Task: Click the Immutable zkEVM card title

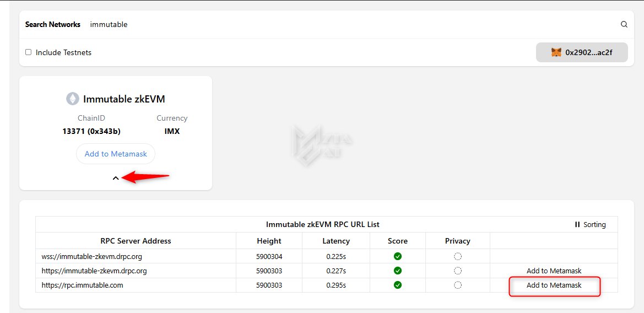Action: tap(124, 99)
